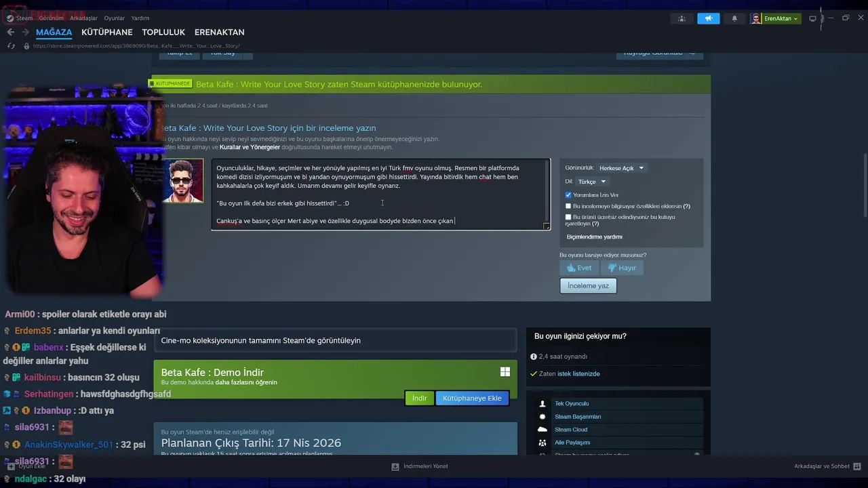The width and height of the screenshot is (868, 488).
Task: Click the KÜTÜPHANEDE green badge
Action: coord(170,83)
